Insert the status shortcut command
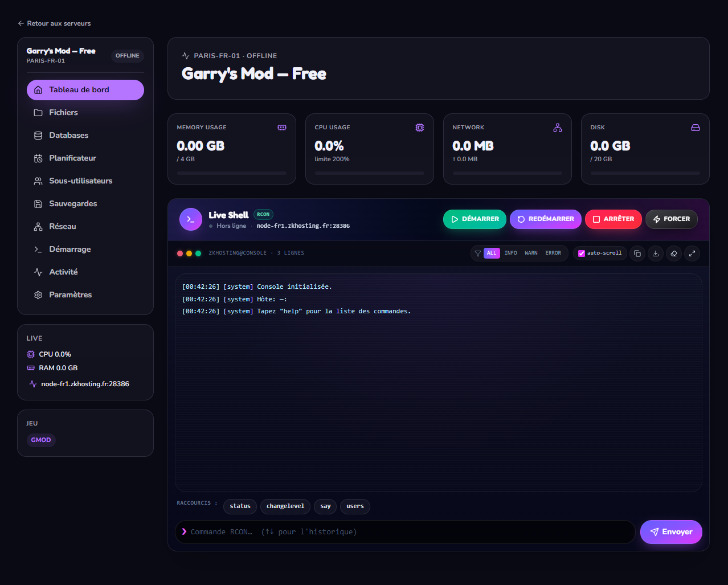This screenshot has height=585, width=728. [x=240, y=506]
